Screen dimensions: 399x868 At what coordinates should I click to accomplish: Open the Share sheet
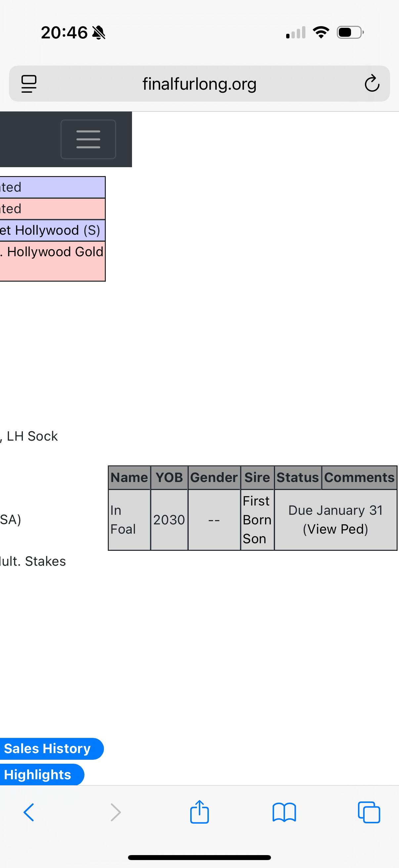click(199, 812)
